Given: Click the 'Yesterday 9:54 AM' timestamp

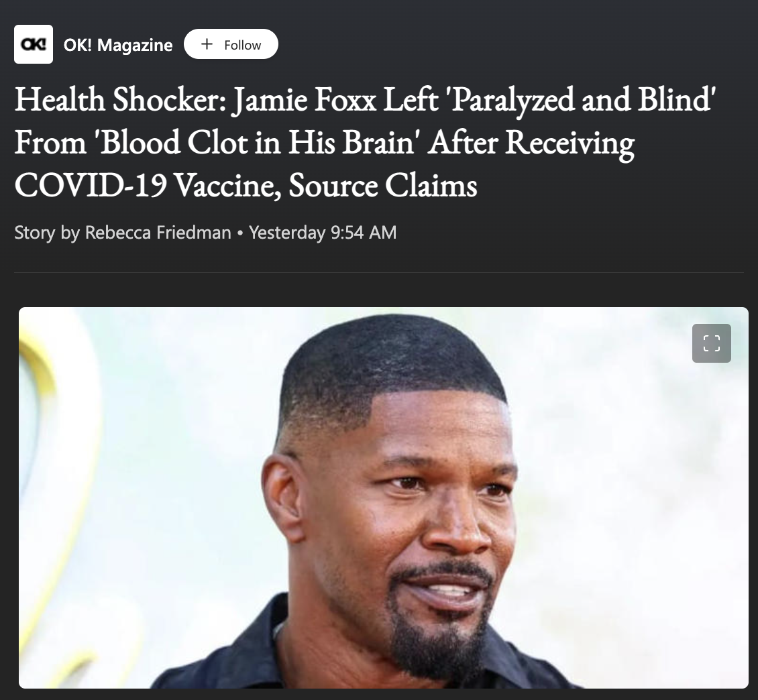Looking at the screenshot, I should coord(323,233).
